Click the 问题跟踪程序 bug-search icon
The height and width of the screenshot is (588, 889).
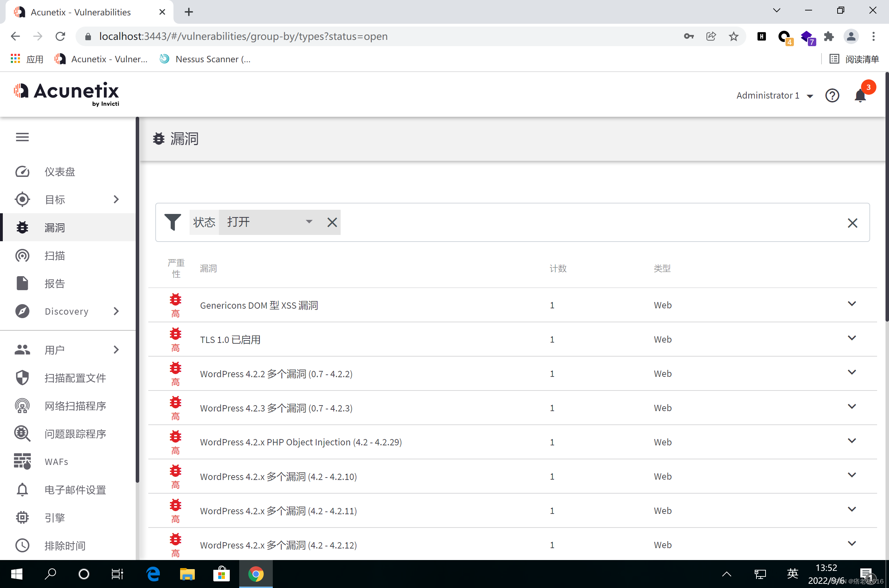click(22, 433)
